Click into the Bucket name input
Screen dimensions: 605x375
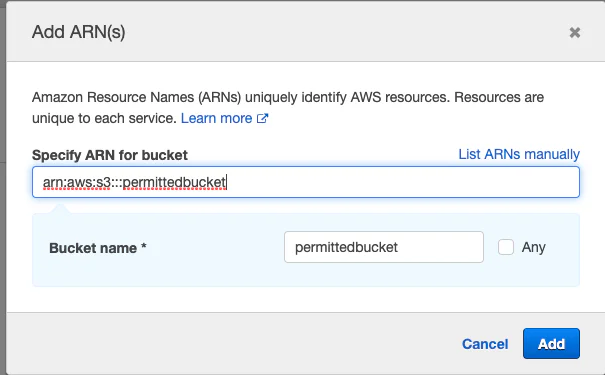click(x=384, y=247)
